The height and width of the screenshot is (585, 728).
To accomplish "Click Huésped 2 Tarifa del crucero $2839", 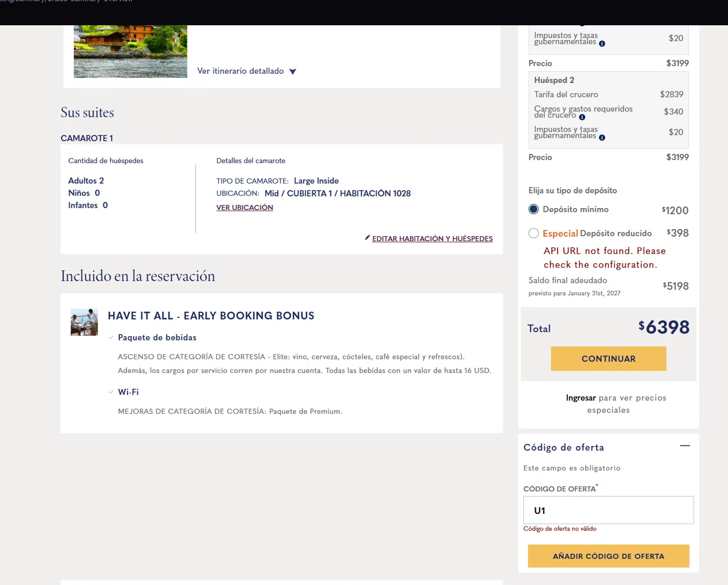I will [671, 94].
